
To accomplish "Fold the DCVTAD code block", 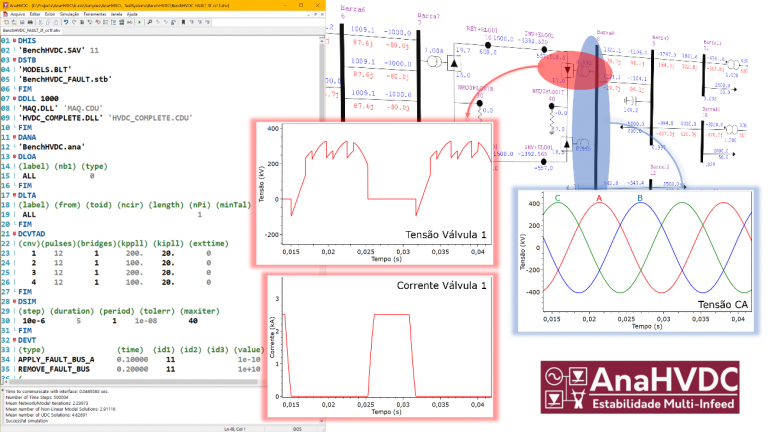I will coord(15,233).
